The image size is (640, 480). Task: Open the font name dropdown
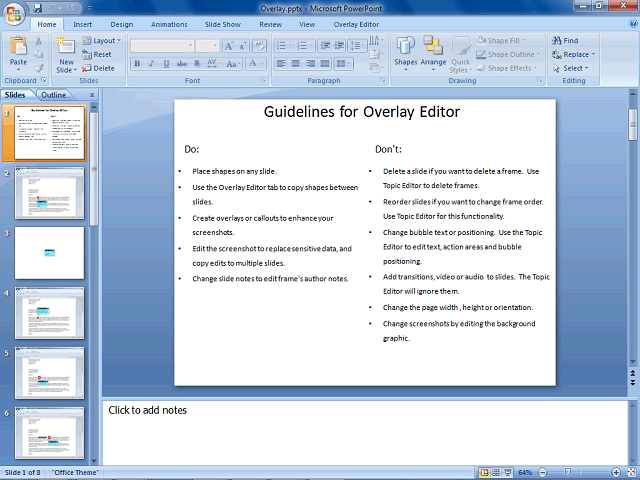pyautogui.click(x=190, y=46)
